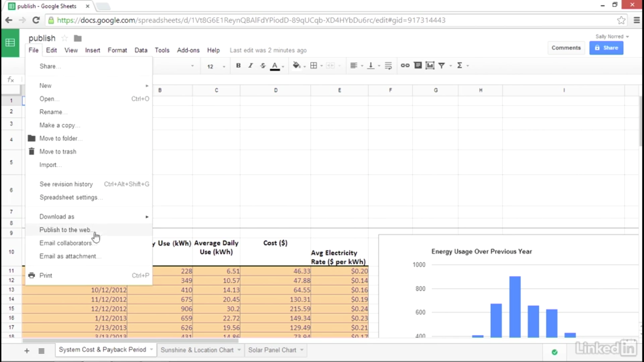Click the browser address bar URL
The image size is (644, 362).
tap(251, 20)
